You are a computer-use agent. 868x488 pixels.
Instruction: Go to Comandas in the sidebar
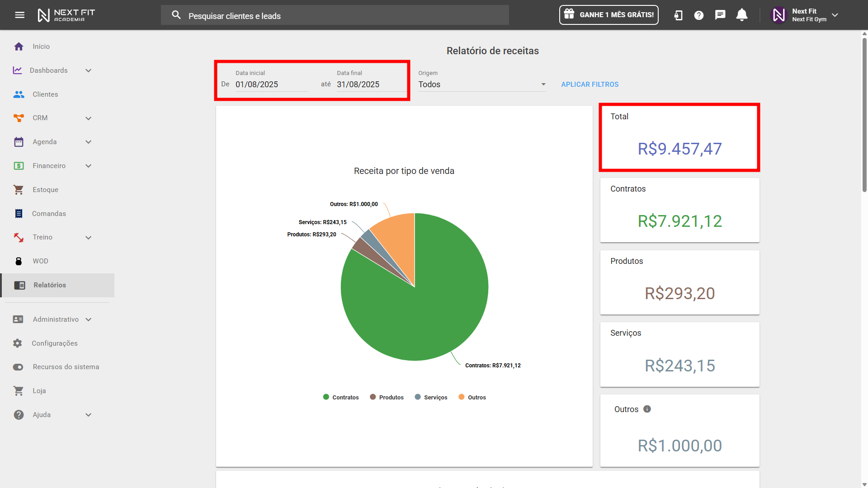click(x=49, y=214)
